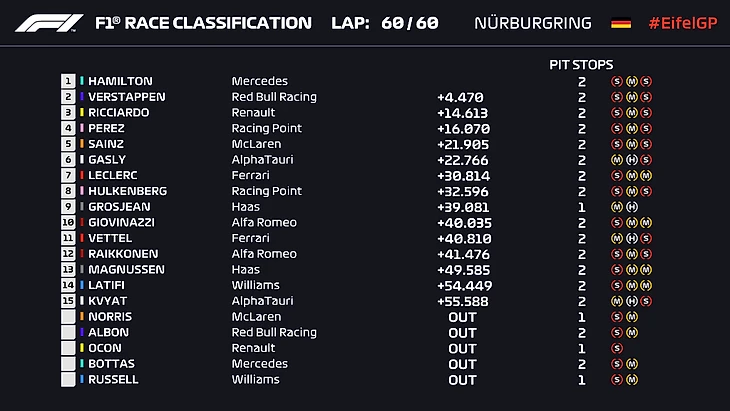Click Ricciardo's yellow team color bar
This screenshot has height=411, width=730.
(x=82, y=112)
